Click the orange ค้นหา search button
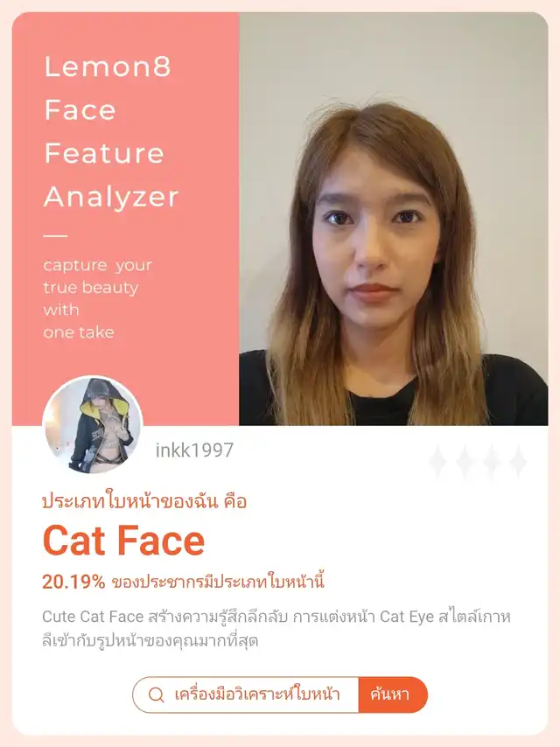The width and height of the screenshot is (560, 747). pos(393,695)
